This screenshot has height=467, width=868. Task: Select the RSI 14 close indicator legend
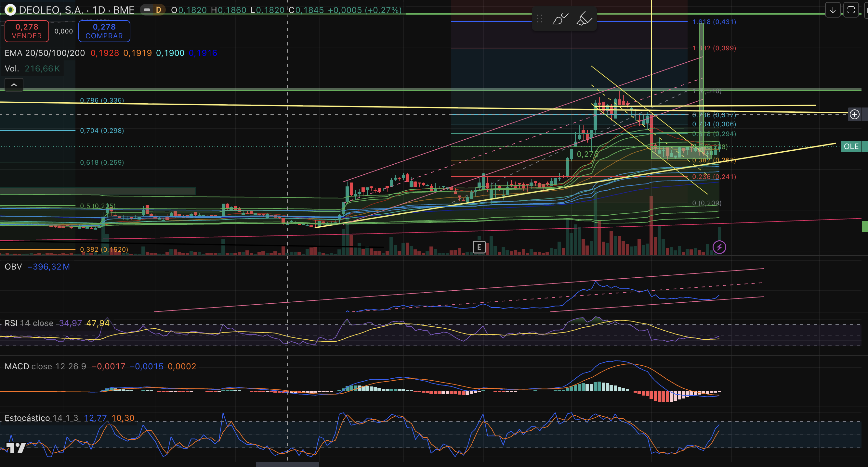pyautogui.click(x=29, y=323)
